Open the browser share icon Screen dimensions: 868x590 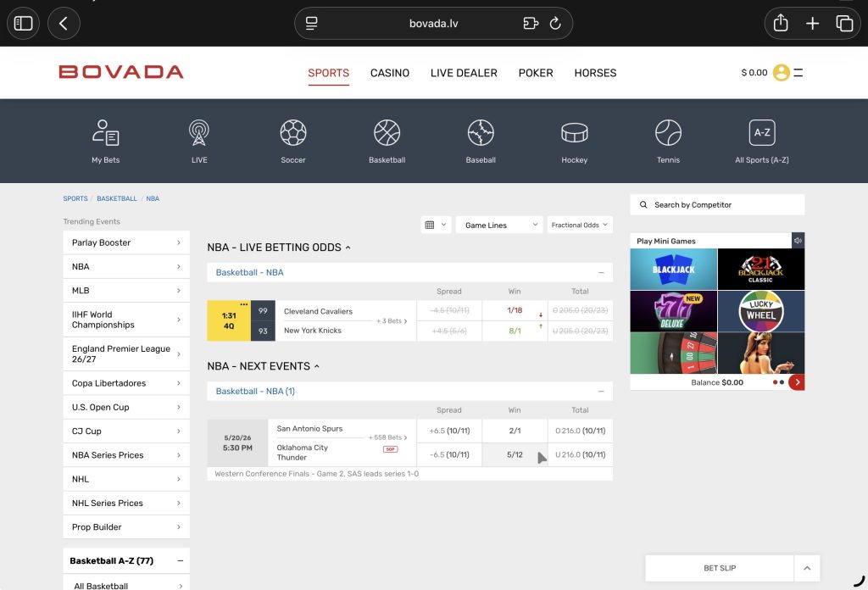(781, 23)
